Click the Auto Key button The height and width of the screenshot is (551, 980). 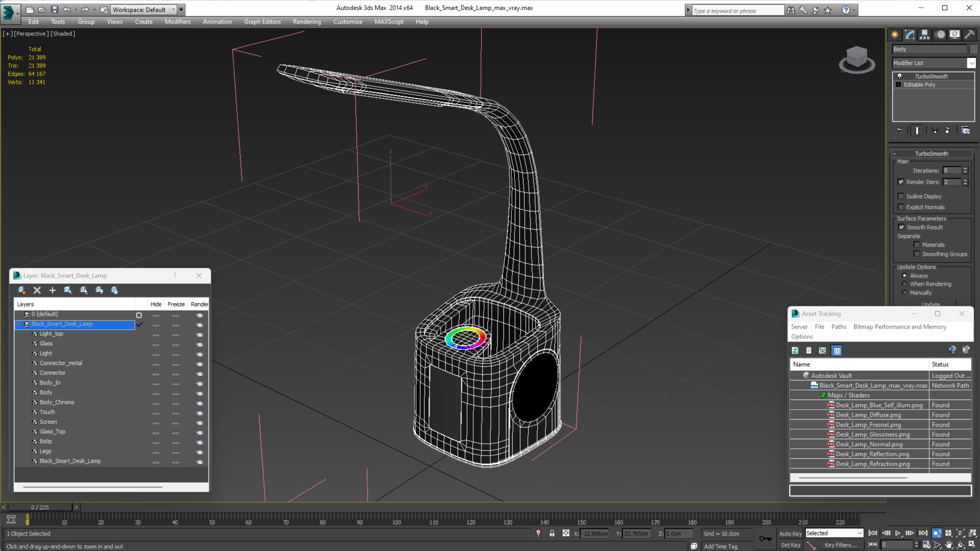point(790,533)
